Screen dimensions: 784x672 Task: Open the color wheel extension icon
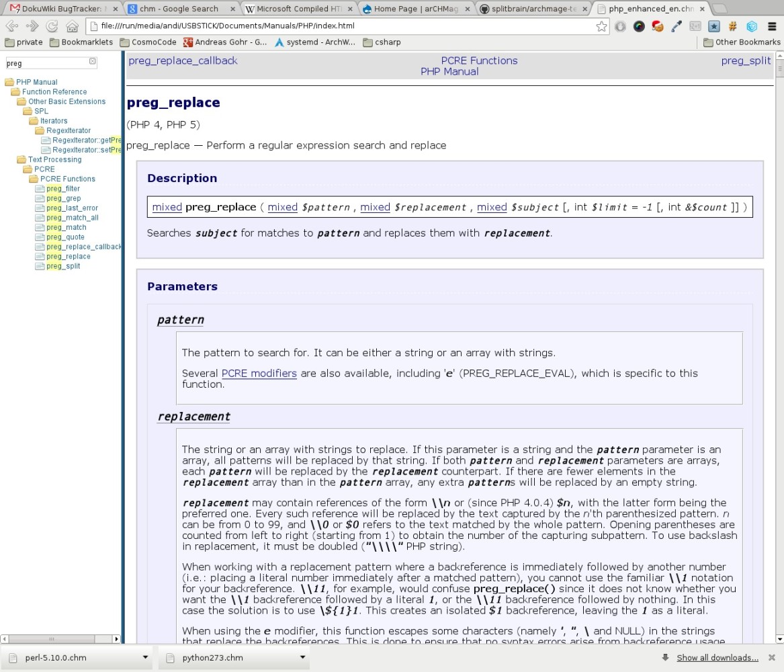[639, 26]
